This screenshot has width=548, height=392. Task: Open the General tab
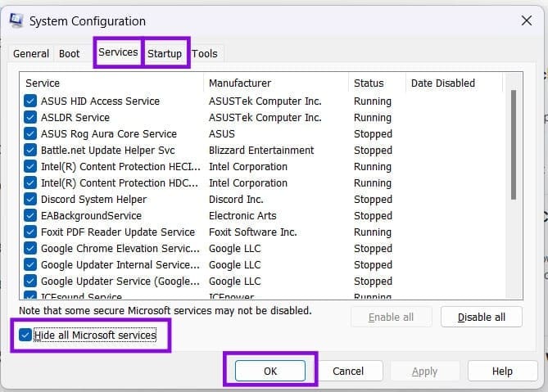point(31,54)
